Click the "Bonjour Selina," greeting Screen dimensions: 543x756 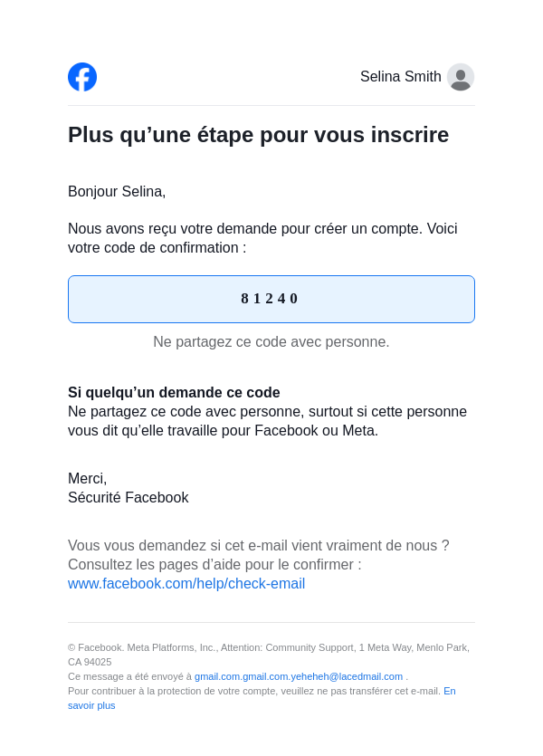click(x=117, y=192)
